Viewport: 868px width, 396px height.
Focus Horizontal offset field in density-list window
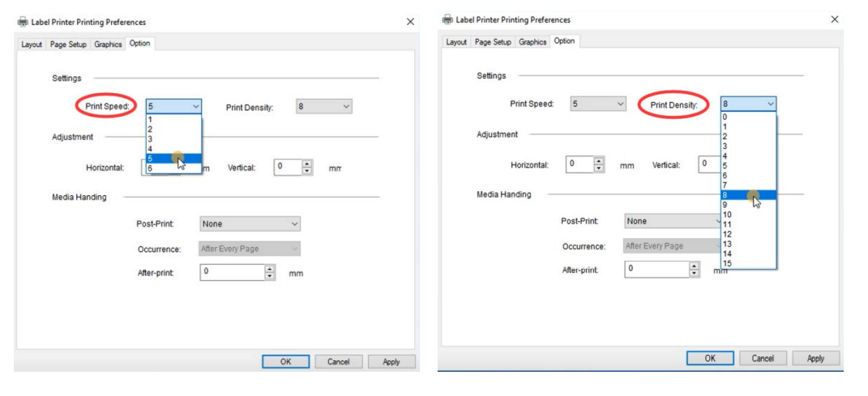[579, 164]
